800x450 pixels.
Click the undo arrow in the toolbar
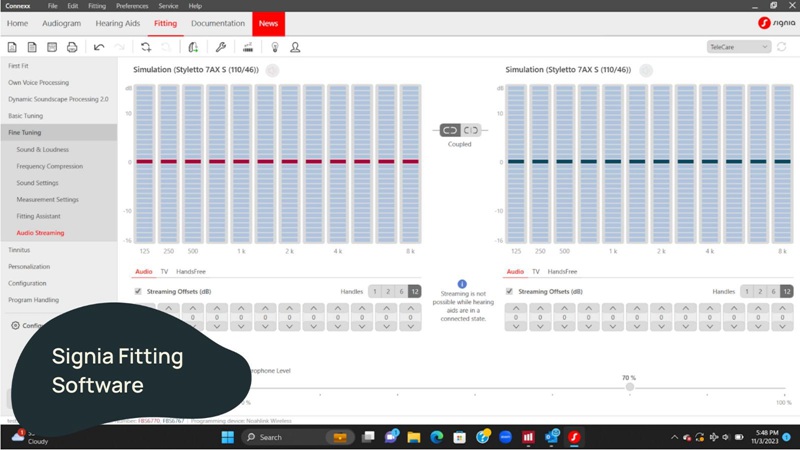[99, 47]
